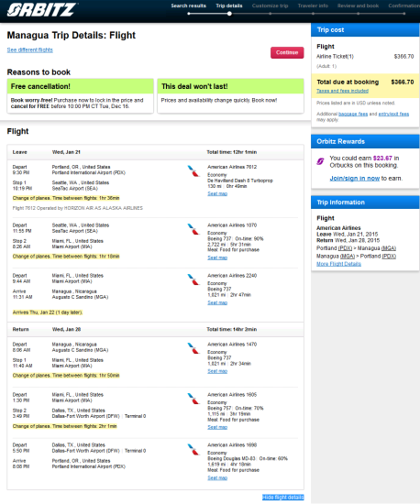Expand More Flight Details link
Viewport: 420px width, 504px height.
338,264
